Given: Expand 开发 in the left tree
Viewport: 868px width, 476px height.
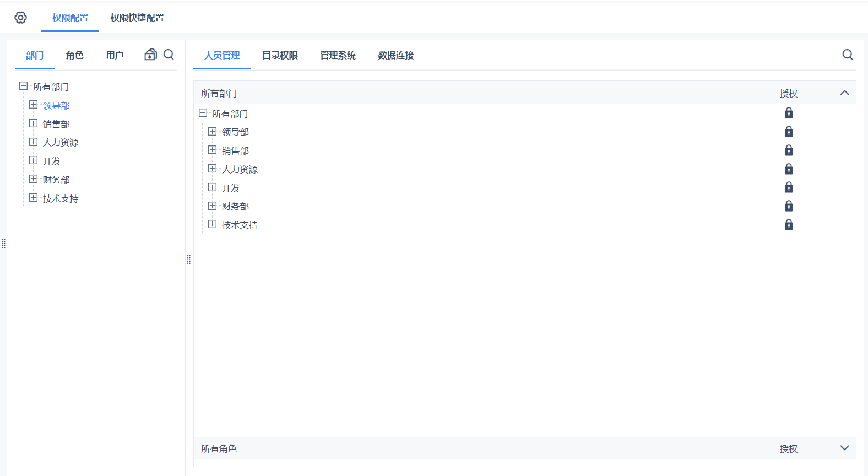Looking at the screenshot, I should pyautogui.click(x=33, y=160).
